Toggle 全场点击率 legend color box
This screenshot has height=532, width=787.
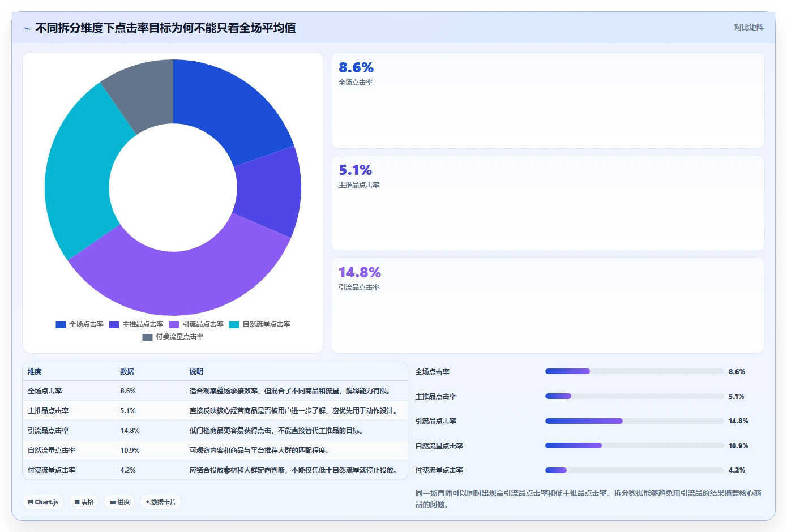pyautogui.click(x=61, y=324)
